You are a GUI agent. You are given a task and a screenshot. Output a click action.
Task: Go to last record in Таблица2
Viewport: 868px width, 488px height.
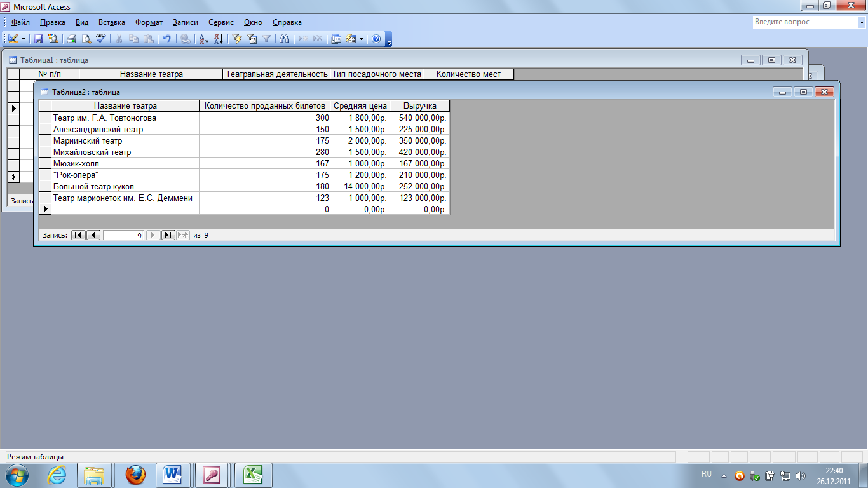[168, 235]
